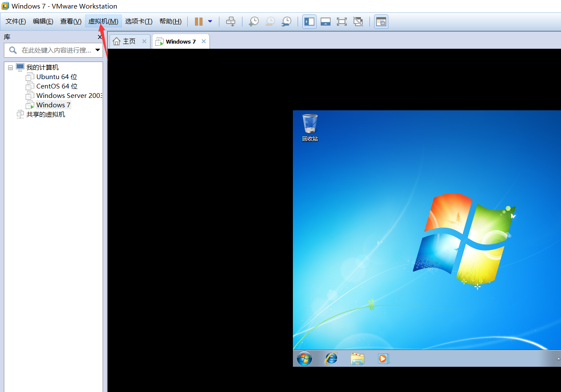This screenshot has height=392, width=561.
Task: Open the 文件(F) menu
Action: 15,21
